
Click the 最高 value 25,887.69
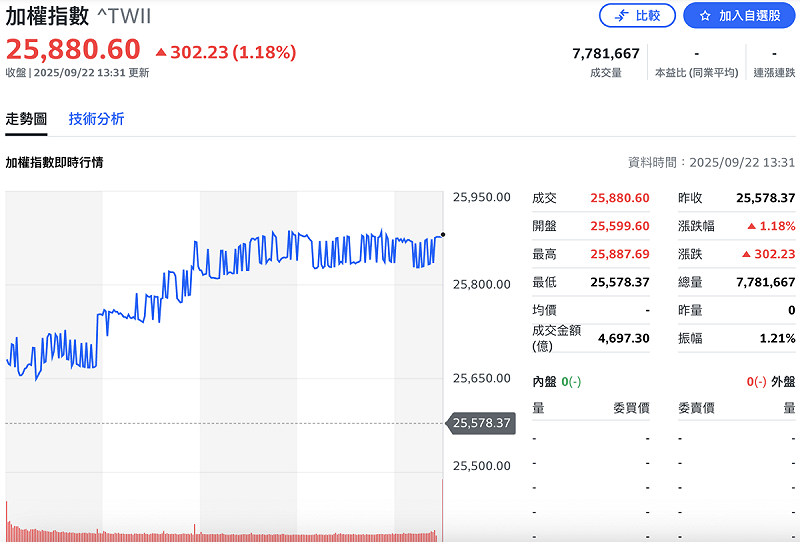pos(620,254)
